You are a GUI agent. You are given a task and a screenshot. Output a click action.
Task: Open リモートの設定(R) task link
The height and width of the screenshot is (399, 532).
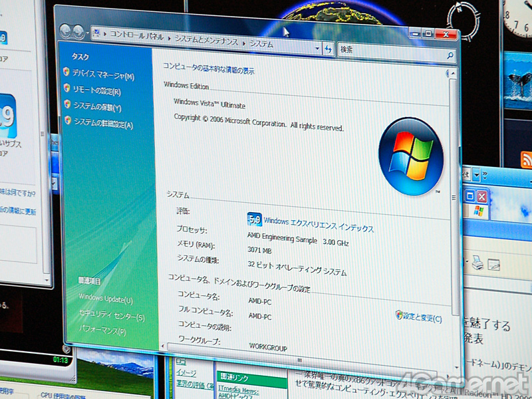(97, 91)
